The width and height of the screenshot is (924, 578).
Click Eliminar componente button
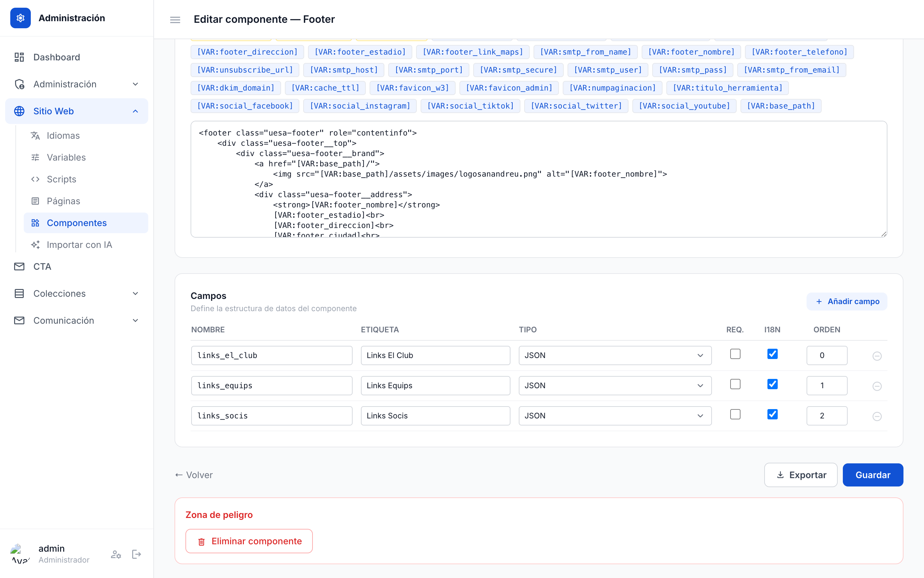click(249, 541)
